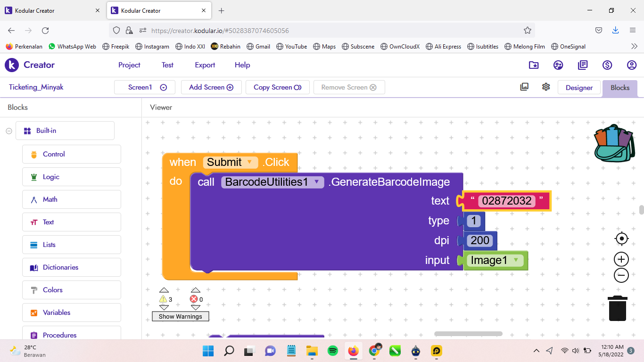Open the Submit component dropdown

[x=249, y=162]
